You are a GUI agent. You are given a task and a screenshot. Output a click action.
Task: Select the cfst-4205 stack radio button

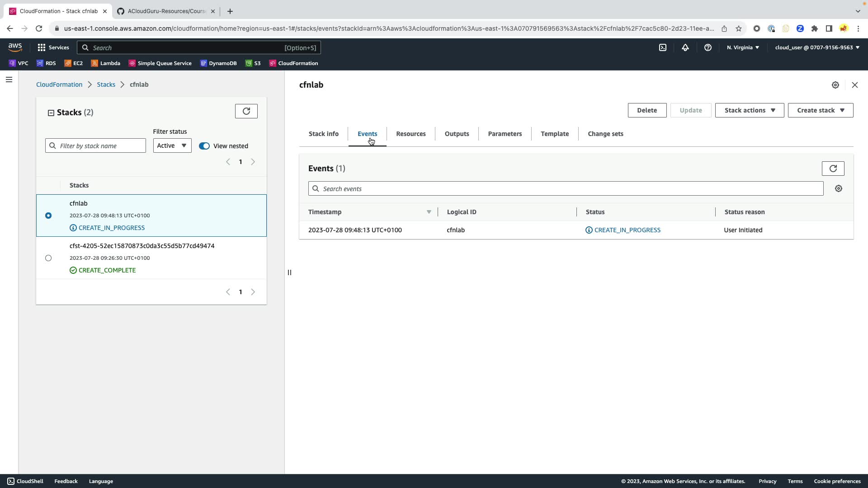pyautogui.click(x=48, y=258)
